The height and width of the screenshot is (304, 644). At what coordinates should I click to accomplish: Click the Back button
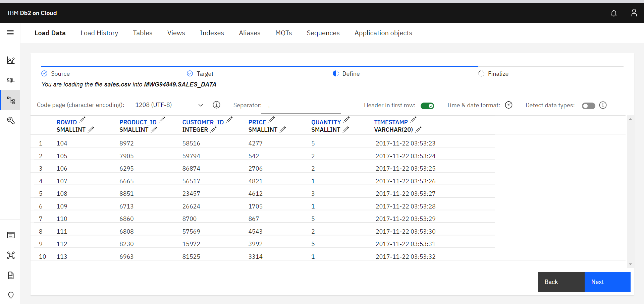561,282
